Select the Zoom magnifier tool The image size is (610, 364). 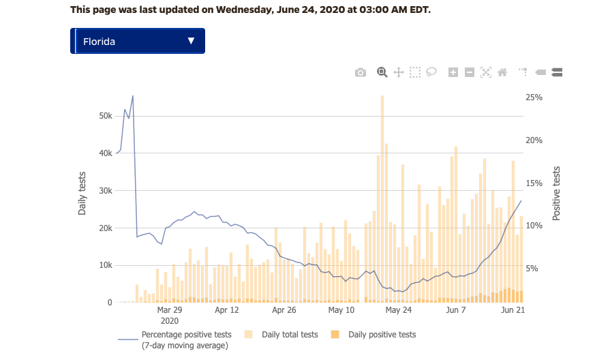point(382,72)
